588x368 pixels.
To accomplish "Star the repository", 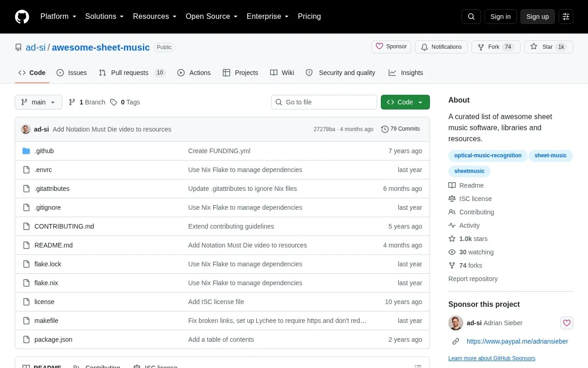I will (x=548, y=47).
